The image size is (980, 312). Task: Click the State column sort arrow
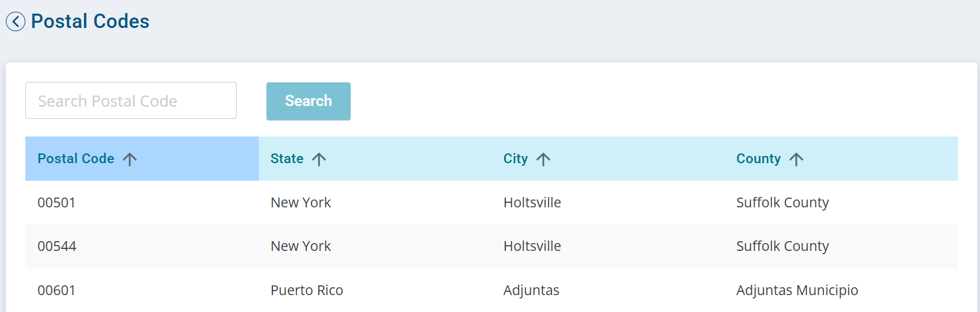click(319, 159)
